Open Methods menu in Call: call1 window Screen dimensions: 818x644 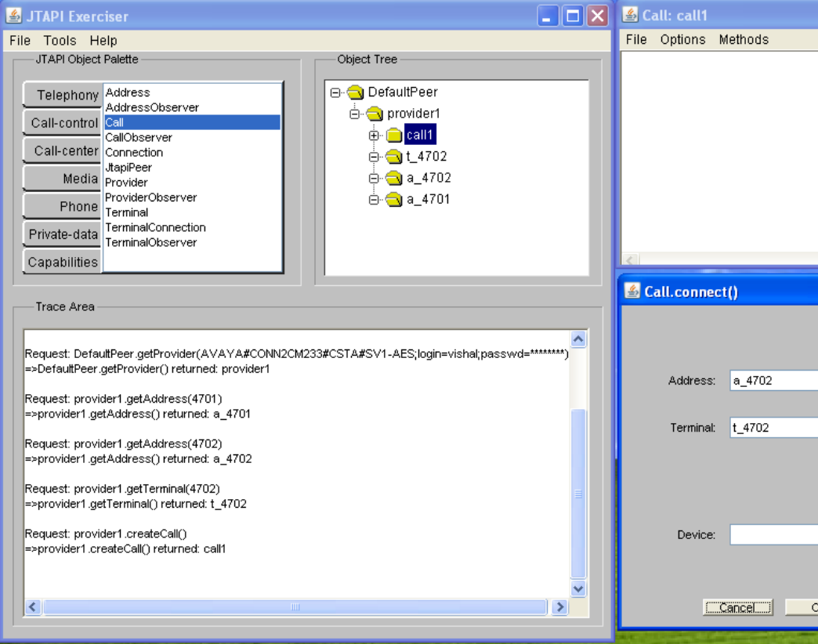coord(744,40)
